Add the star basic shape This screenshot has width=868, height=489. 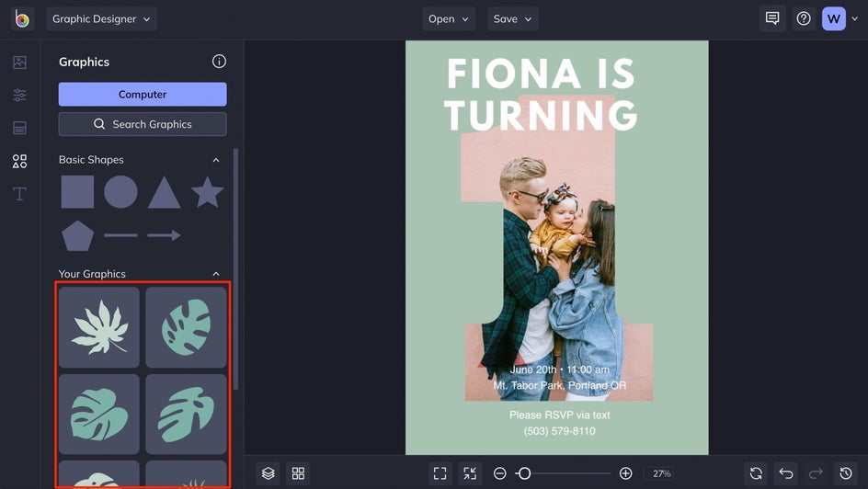click(208, 191)
